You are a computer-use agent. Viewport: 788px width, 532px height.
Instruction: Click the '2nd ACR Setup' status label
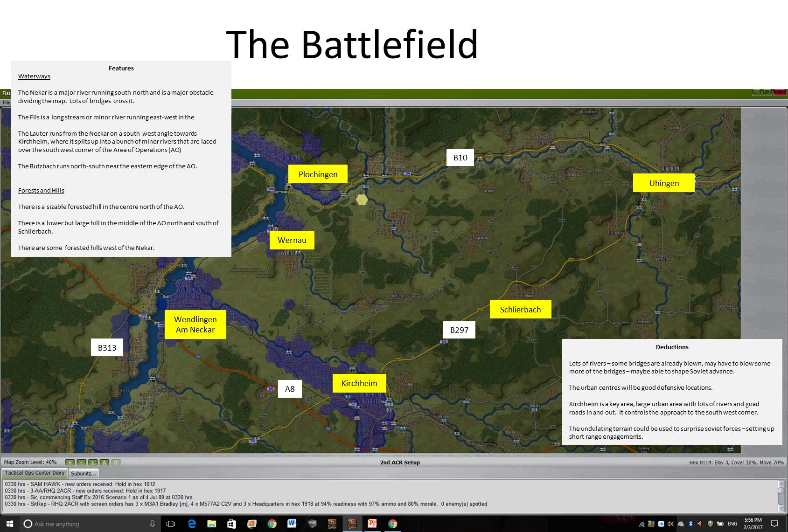(x=400, y=463)
